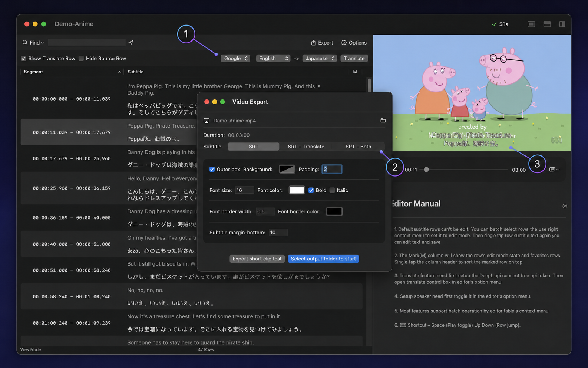Click the 47 Rows status text
This screenshot has width=588, height=368.
(206, 350)
